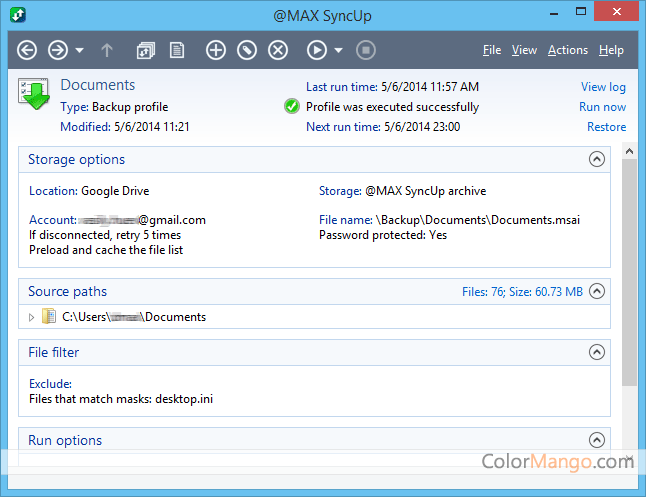Click the Documents backup profile icon
Viewport: 646px width, 497px height.
click(34, 94)
